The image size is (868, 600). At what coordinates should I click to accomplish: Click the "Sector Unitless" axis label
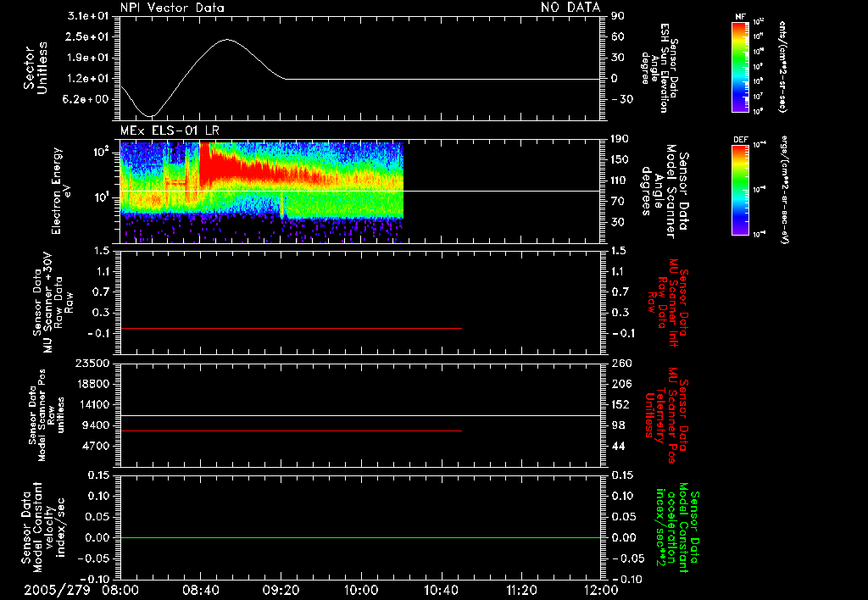(35, 68)
